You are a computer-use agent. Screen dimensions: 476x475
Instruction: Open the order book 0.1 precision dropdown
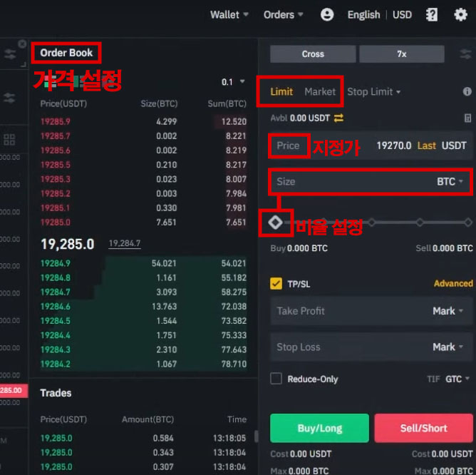(x=233, y=82)
